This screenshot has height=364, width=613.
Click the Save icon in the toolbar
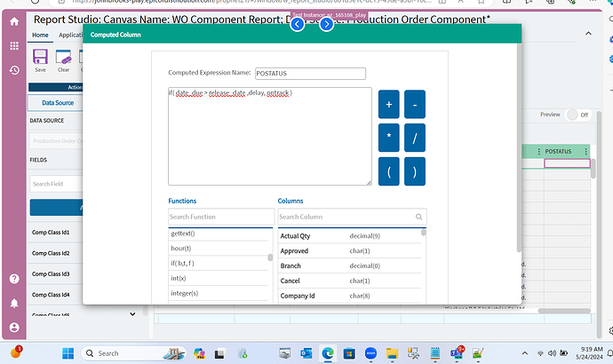tap(40, 57)
